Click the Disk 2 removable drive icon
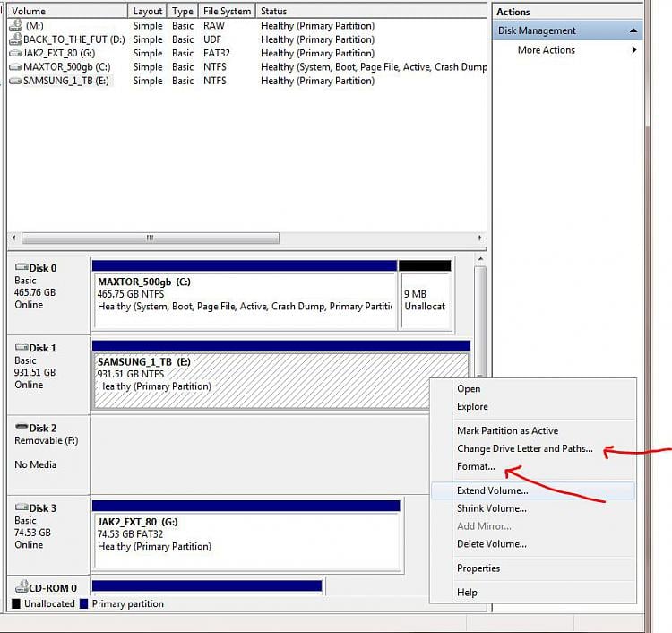 click(x=21, y=427)
